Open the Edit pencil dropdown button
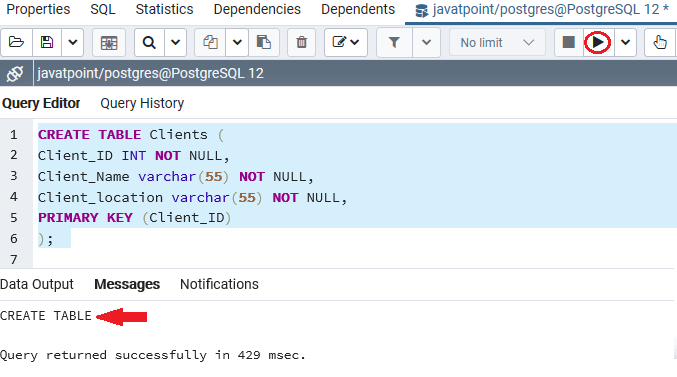Screen dimensions: 677x377 [346, 42]
